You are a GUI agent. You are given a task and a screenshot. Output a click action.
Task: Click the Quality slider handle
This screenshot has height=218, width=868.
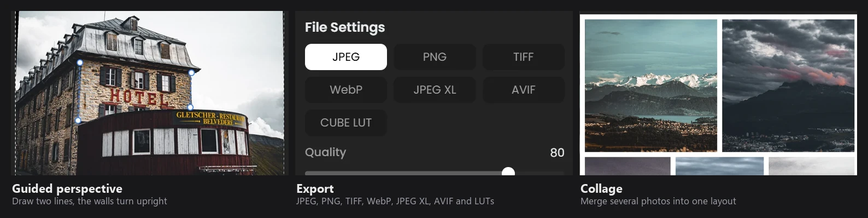tap(508, 172)
